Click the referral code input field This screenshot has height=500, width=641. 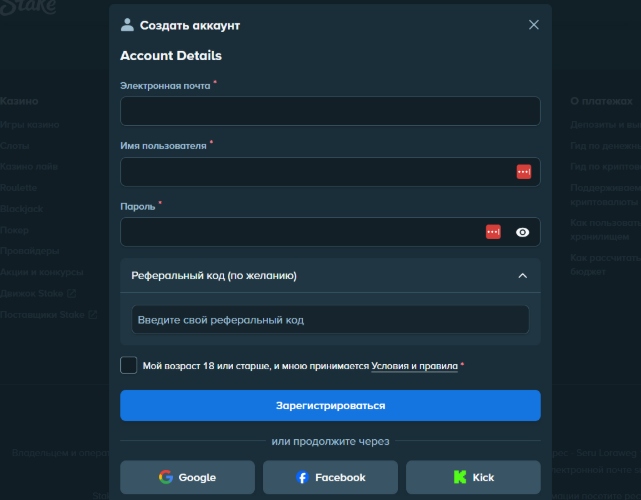(x=330, y=320)
